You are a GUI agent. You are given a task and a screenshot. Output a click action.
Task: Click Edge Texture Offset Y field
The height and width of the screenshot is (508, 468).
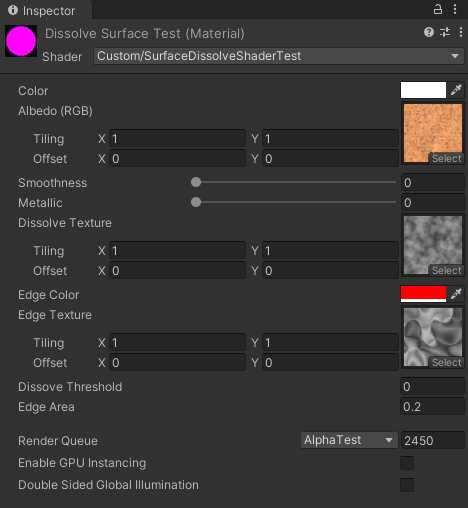tap(330, 363)
